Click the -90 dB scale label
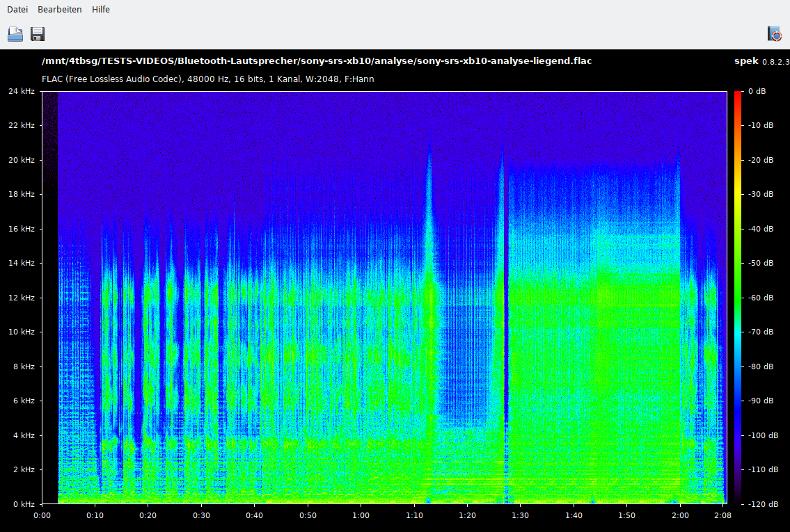The height and width of the screenshot is (532, 790). coord(760,401)
